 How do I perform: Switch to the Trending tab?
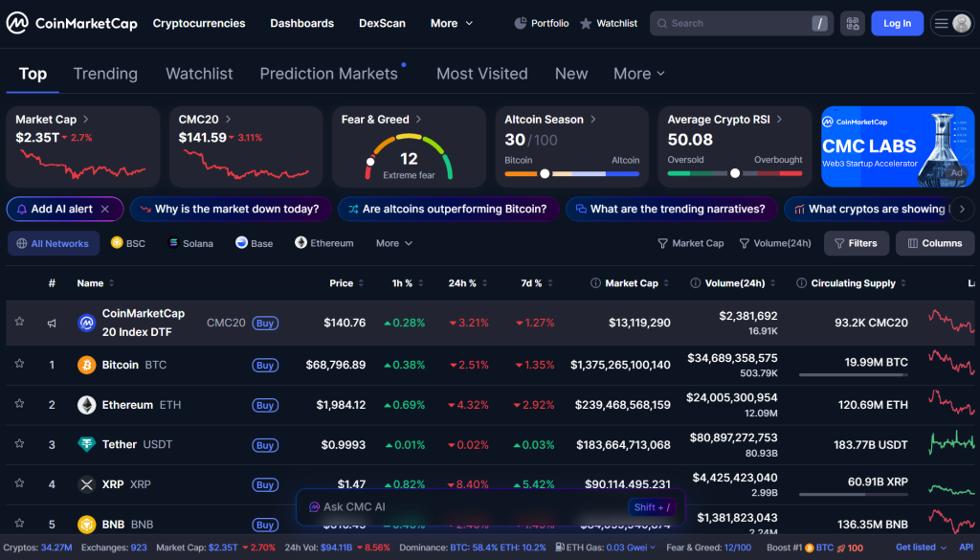[105, 74]
